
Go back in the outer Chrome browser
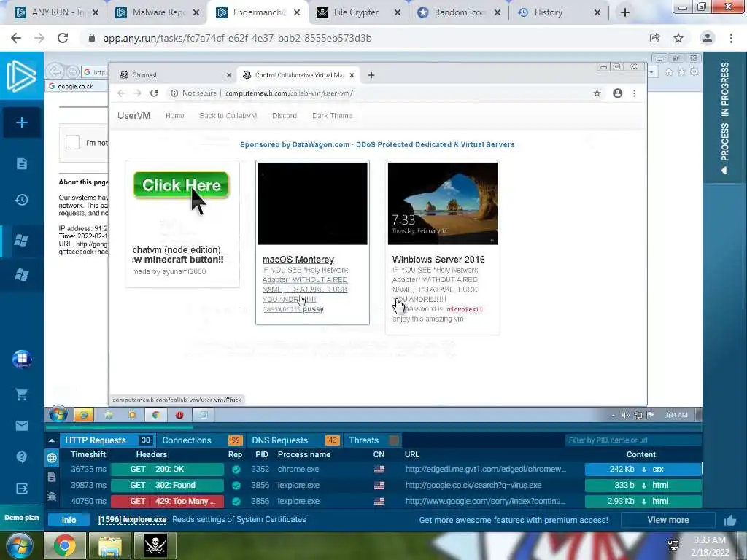(x=16, y=38)
